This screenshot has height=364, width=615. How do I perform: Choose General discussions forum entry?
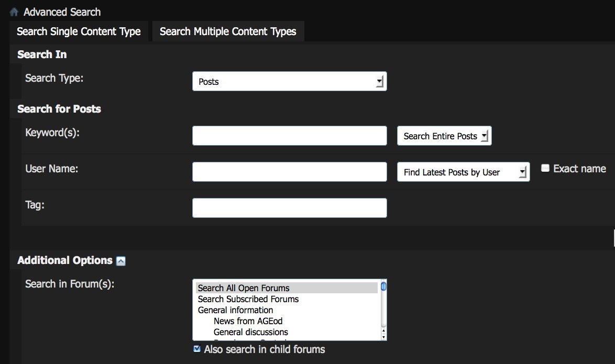click(x=250, y=332)
